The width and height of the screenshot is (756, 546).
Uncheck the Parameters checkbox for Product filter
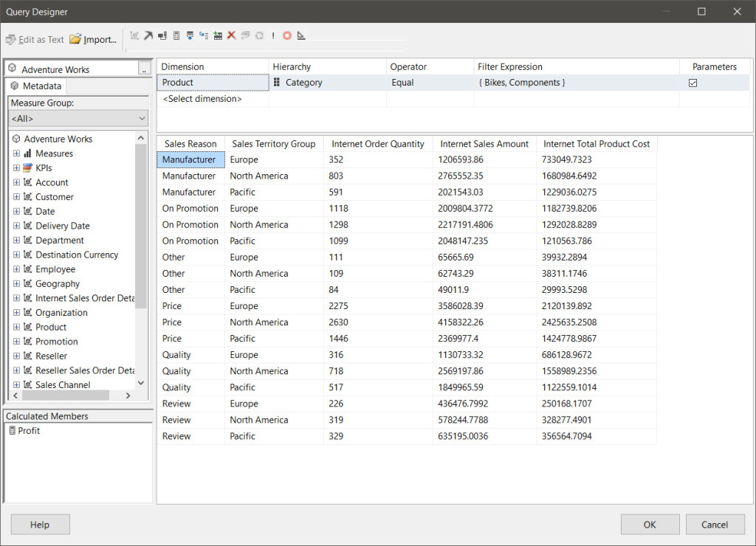pyautogui.click(x=693, y=83)
